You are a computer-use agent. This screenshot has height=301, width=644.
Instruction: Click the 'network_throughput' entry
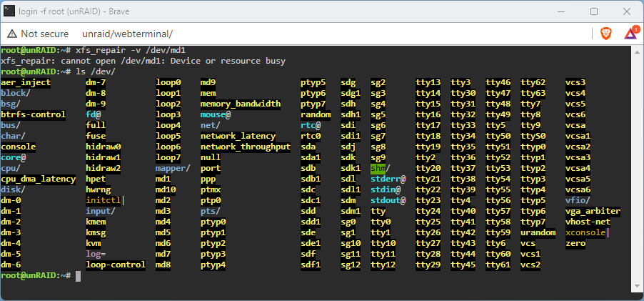click(x=245, y=147)
